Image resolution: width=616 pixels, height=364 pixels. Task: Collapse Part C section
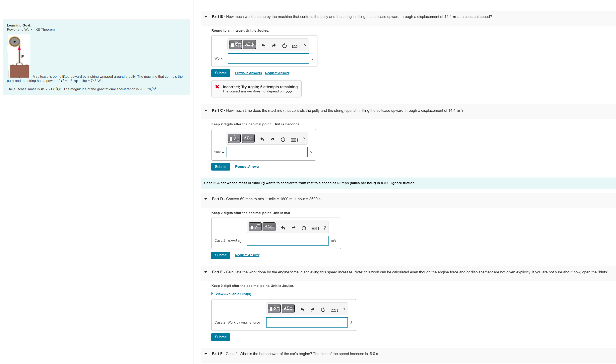[x=206, y=111]
